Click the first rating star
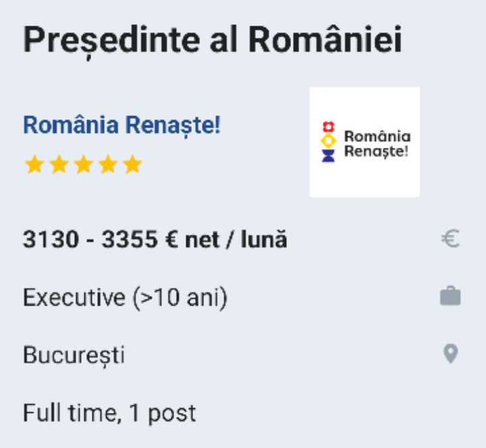This screenshot has width=486, height=448. (x=34, y=165)
